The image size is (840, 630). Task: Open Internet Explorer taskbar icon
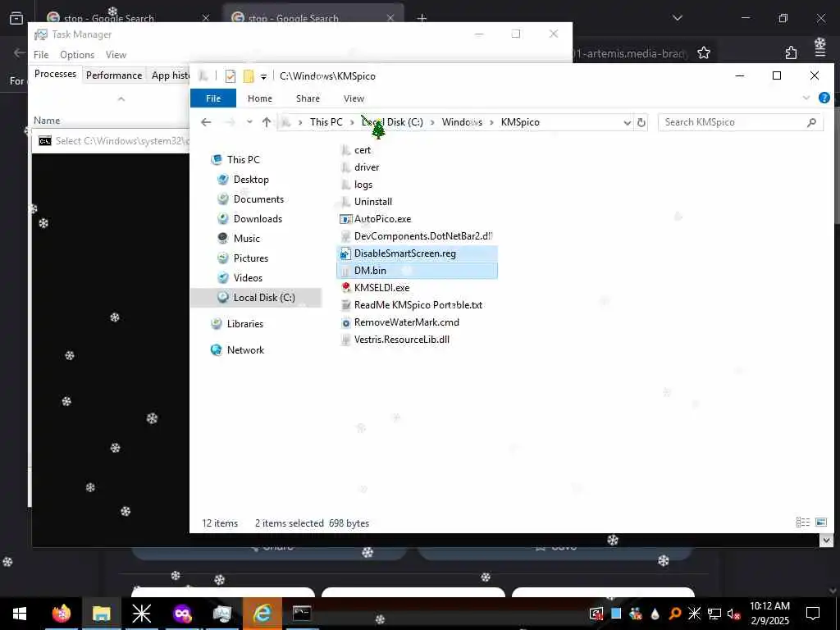(x=262, y=614)
